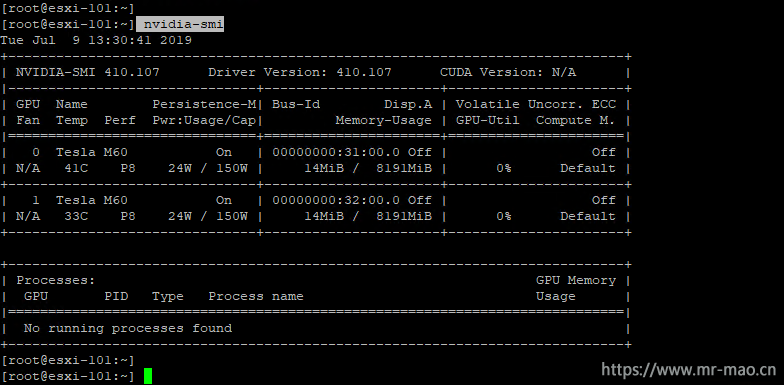Click the Compute M. column header
This screenshot has width=784, height=385.
(x=576, y=120)
